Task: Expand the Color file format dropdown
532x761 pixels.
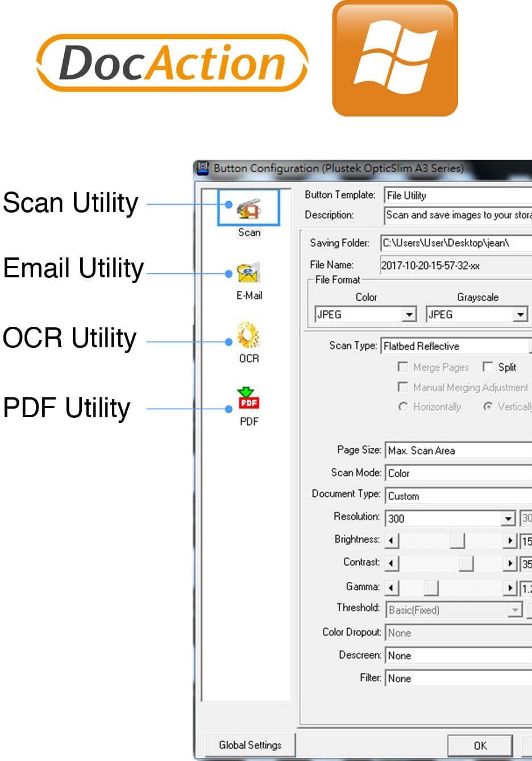Action: click(409, 314)
